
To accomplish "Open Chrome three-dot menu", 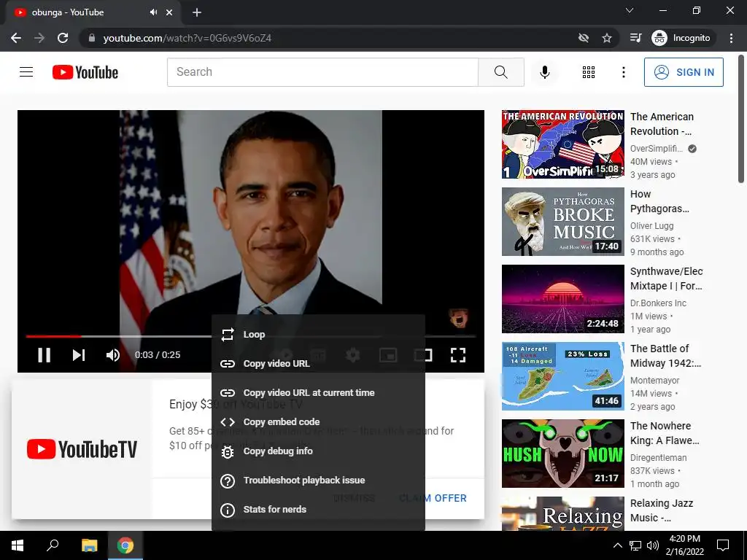I will tap(731, 38).
